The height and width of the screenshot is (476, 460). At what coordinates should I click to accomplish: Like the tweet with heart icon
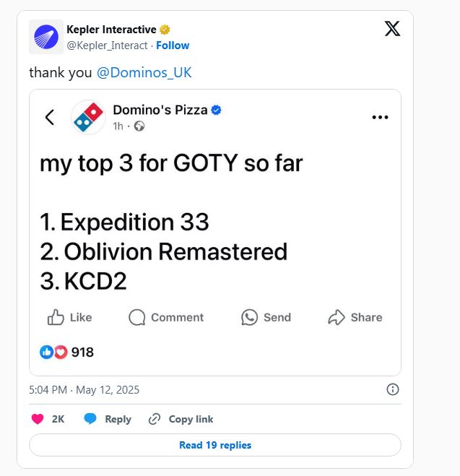tap(38, 419)
